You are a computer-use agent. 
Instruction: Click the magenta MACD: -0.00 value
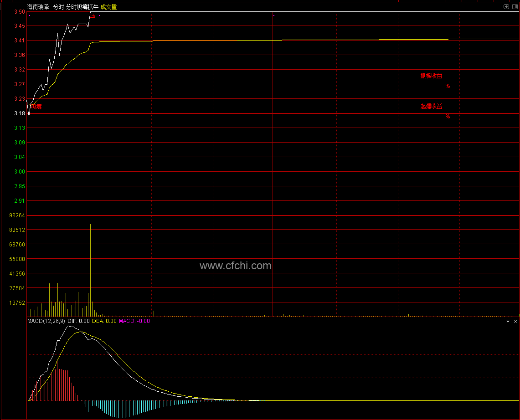[134, 321]
